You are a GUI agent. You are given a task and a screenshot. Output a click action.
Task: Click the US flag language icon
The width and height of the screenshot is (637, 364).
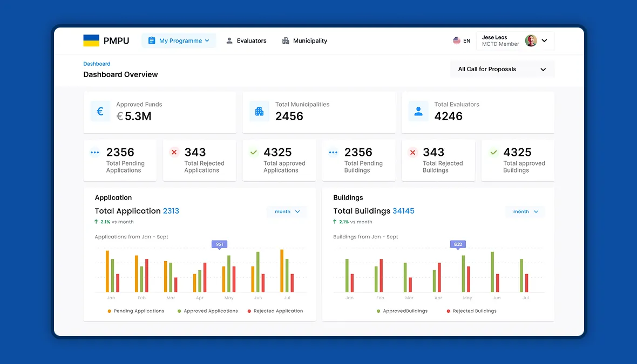457,40
